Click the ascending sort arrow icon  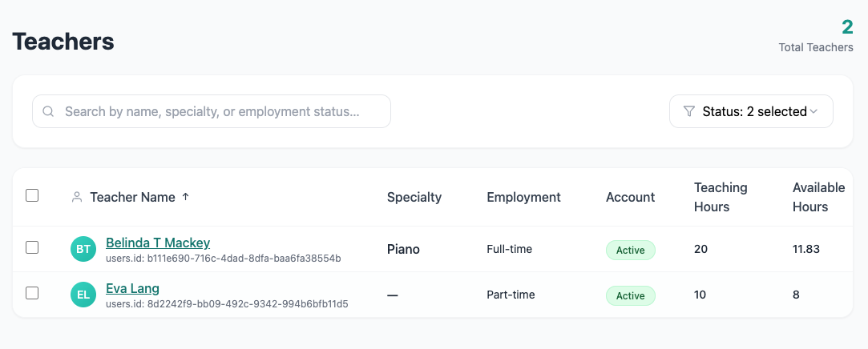point(186,197)
